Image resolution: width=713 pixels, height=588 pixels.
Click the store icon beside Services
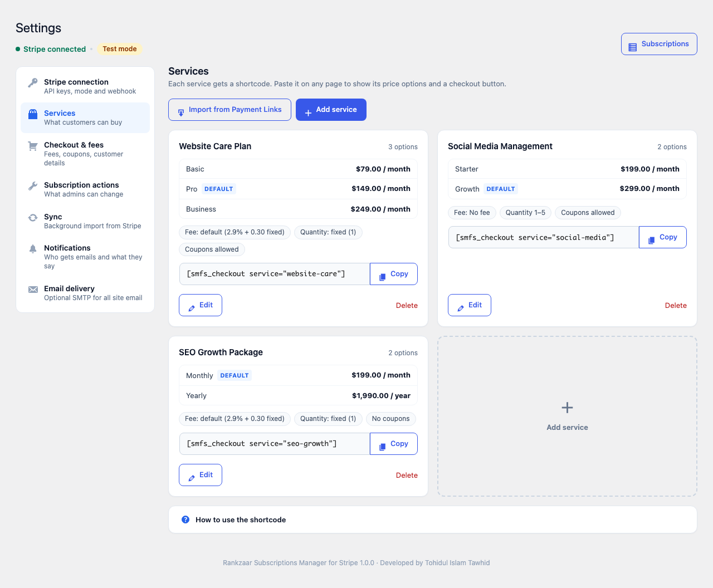[33, 114]
